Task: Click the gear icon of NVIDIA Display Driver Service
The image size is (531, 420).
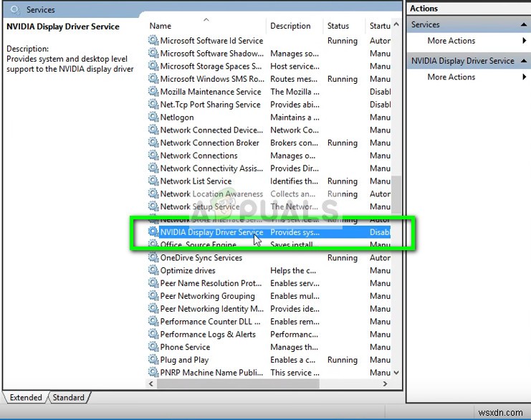Action: click(x=153, y=232)
